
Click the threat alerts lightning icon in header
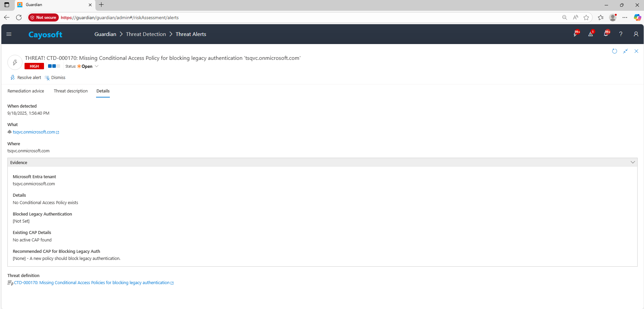(575, 34)
